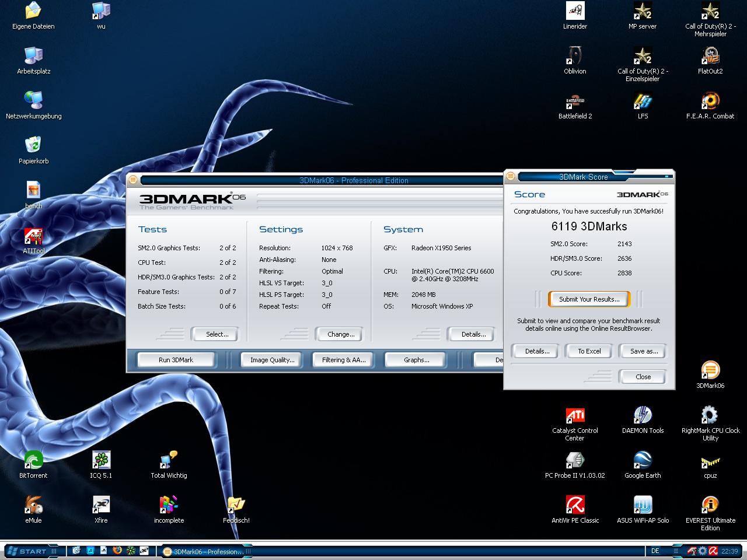Image resolution: width=747 pixels, height=560 pixels.
Task: Open Filtering & AA... options
Action: tap(344, 360)
